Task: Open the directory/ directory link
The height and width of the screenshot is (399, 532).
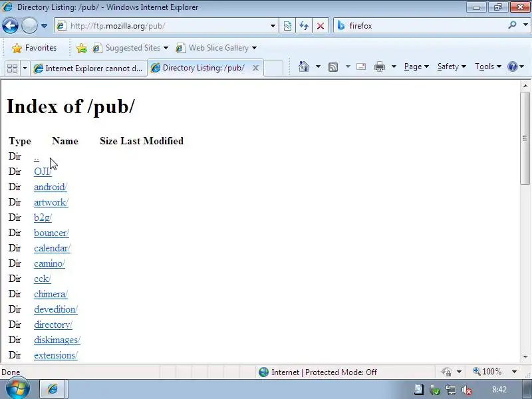Action: coord(53,325)
